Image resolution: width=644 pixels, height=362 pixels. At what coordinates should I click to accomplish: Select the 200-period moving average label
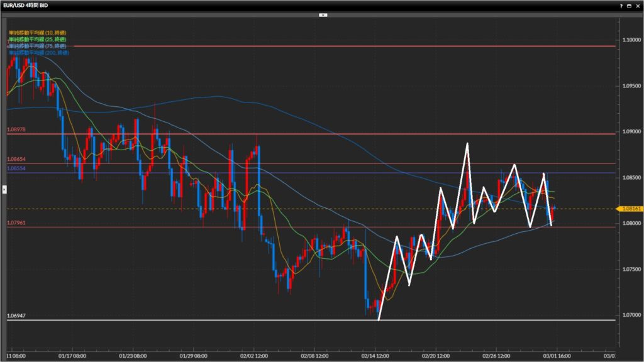coord(39,53)
